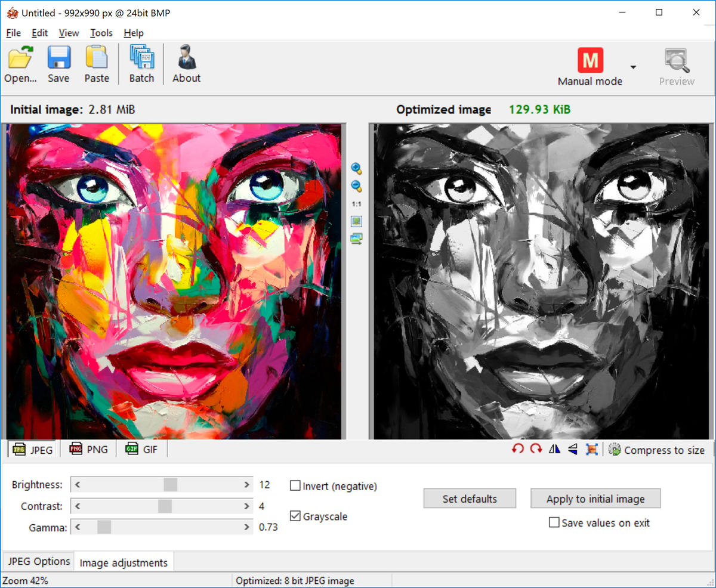
Task: Click the dual images view icon
Action: 356,239
